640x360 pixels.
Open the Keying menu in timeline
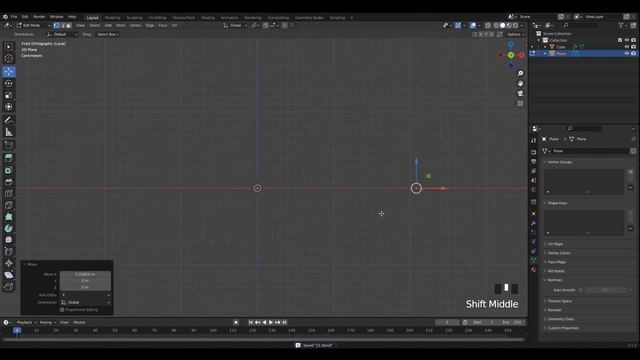coord(48,322)
